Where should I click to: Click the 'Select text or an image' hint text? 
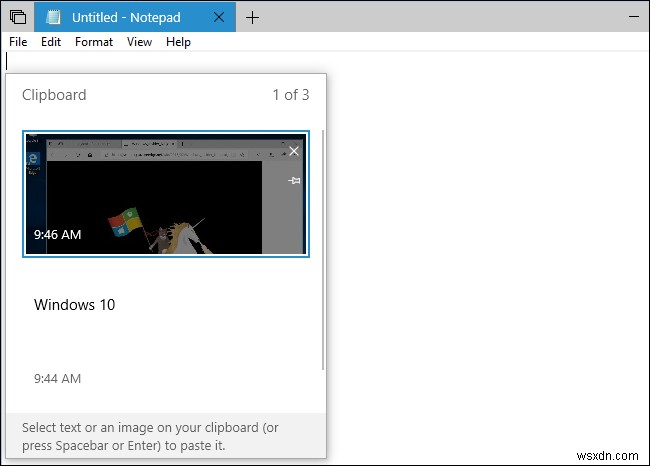[150, 437]
